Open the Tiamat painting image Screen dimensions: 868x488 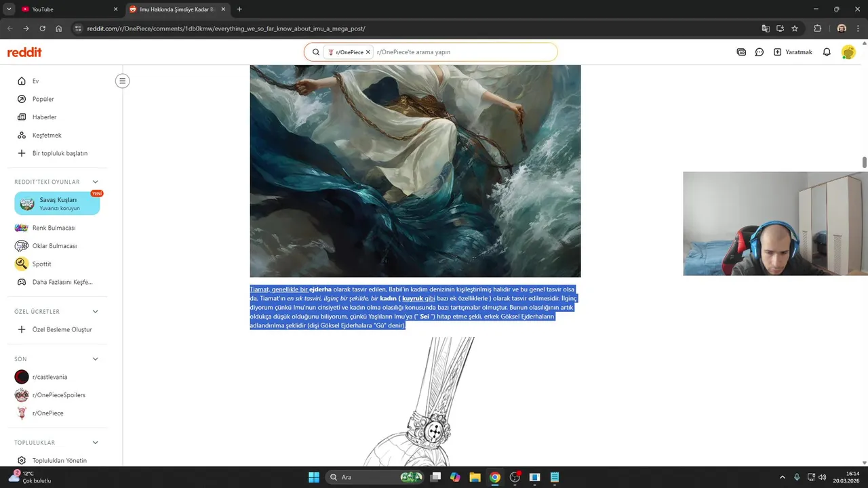click(x=415, y=171)
